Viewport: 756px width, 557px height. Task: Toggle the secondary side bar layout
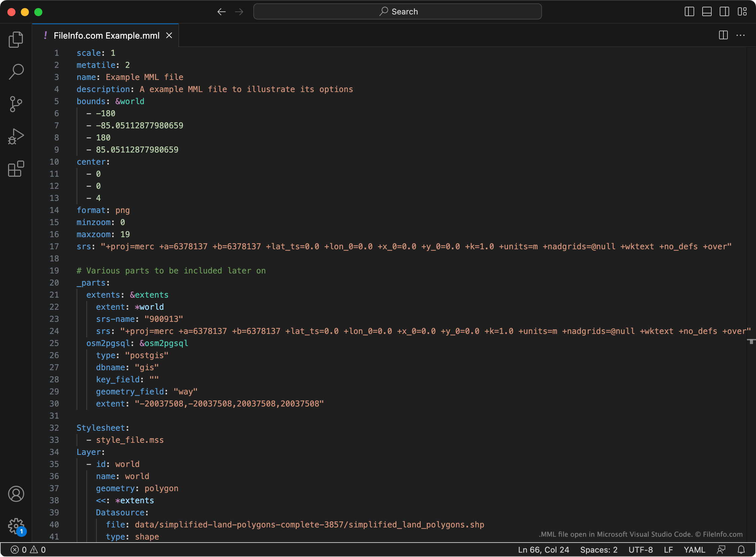(x=725, y=12)
